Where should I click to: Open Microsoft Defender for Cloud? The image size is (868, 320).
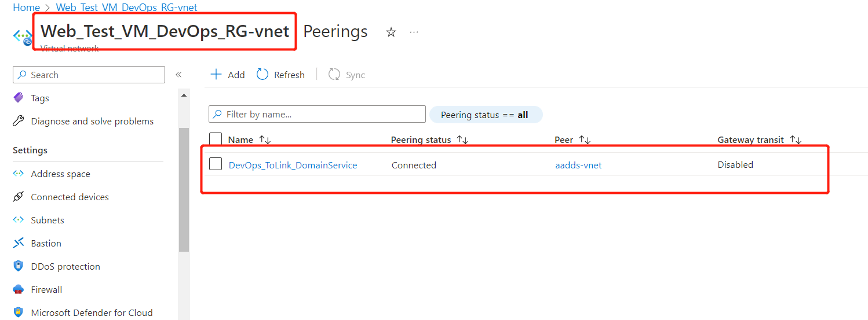pyautogui.click(x=92, y=312)
